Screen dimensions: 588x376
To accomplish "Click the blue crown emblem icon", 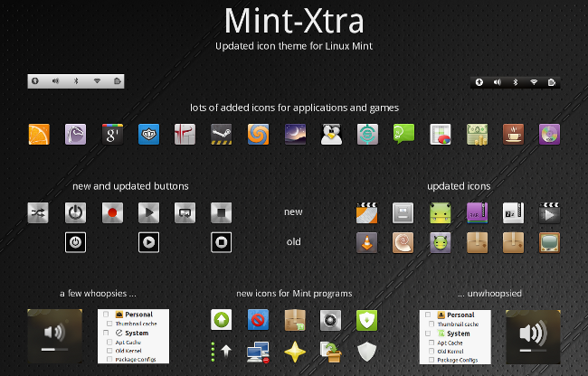I will [x=149, y=134].
